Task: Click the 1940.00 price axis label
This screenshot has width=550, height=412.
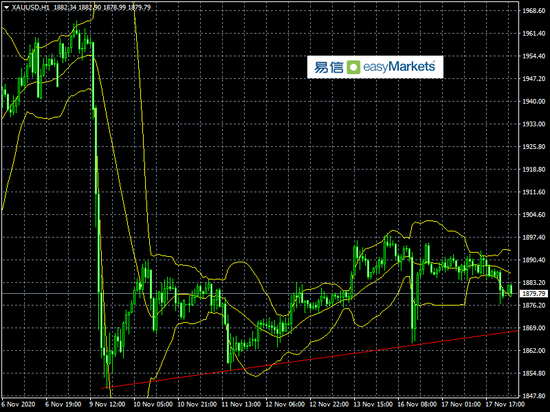Action: tap(534, 101)
